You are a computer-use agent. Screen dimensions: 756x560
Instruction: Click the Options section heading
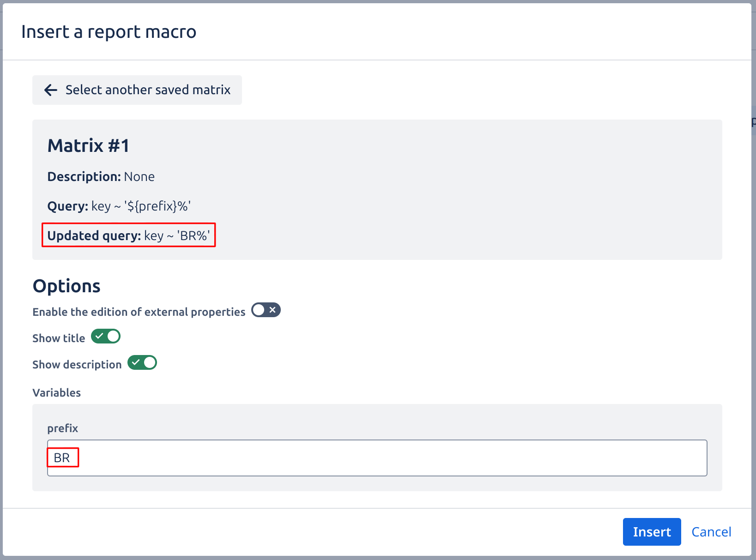coord(67,286)
